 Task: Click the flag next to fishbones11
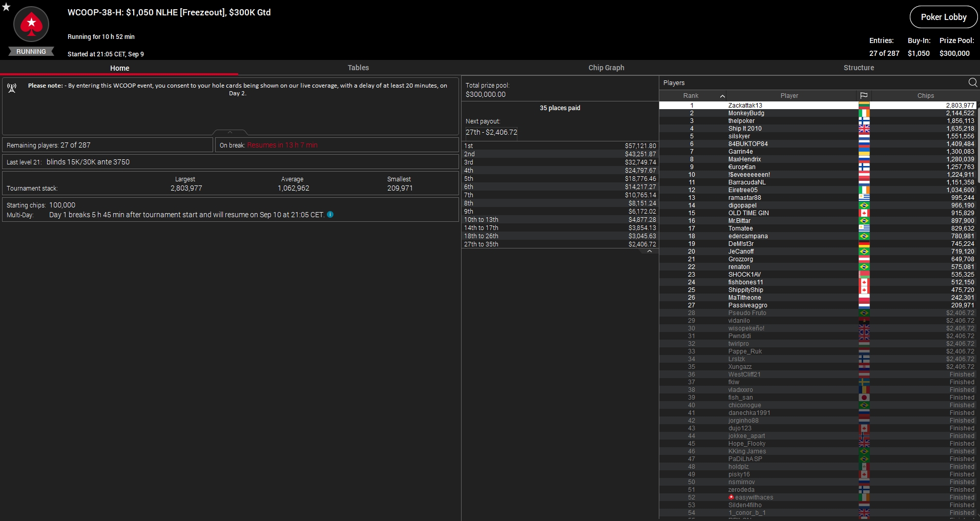tap(864, 282)
